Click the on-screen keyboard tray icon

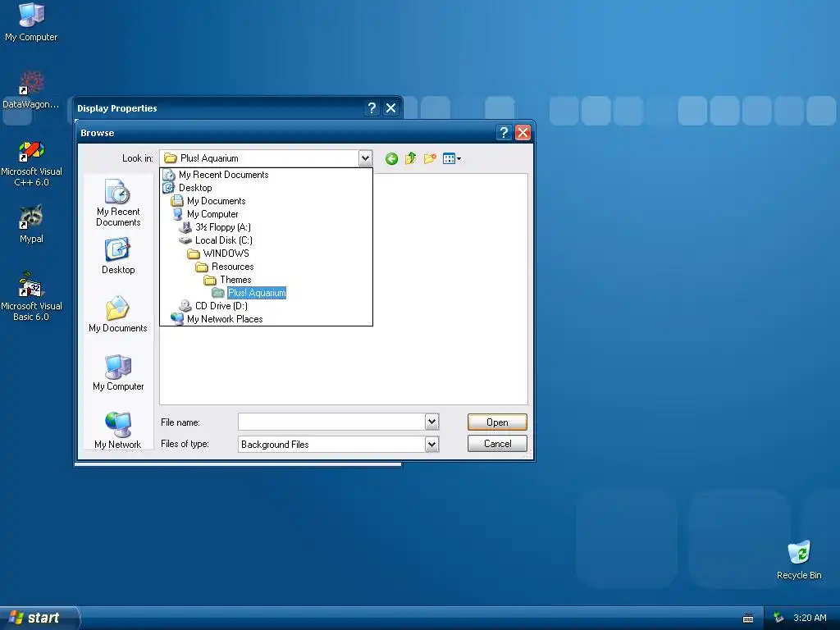tap(748, 619)
